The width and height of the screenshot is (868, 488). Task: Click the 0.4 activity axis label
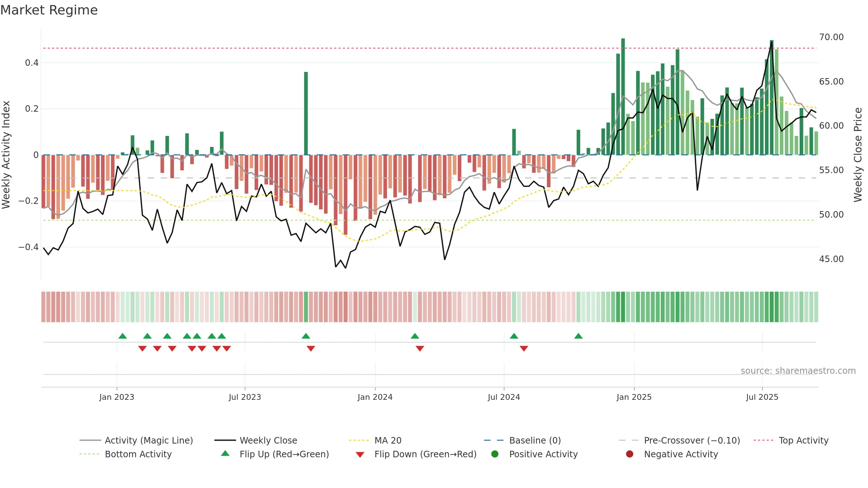tap(32, 63)
